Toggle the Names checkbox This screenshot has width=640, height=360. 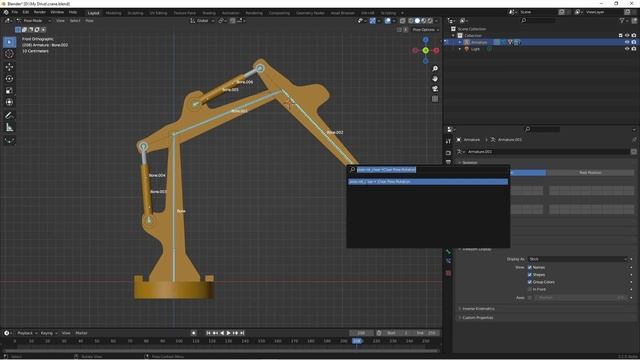(x=530, y=267)
